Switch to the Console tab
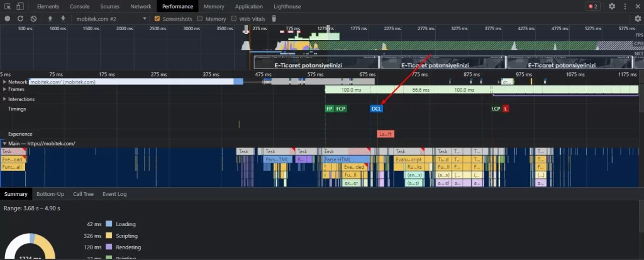The height and width of the screenshot is (260, 644). click(80, 6)
